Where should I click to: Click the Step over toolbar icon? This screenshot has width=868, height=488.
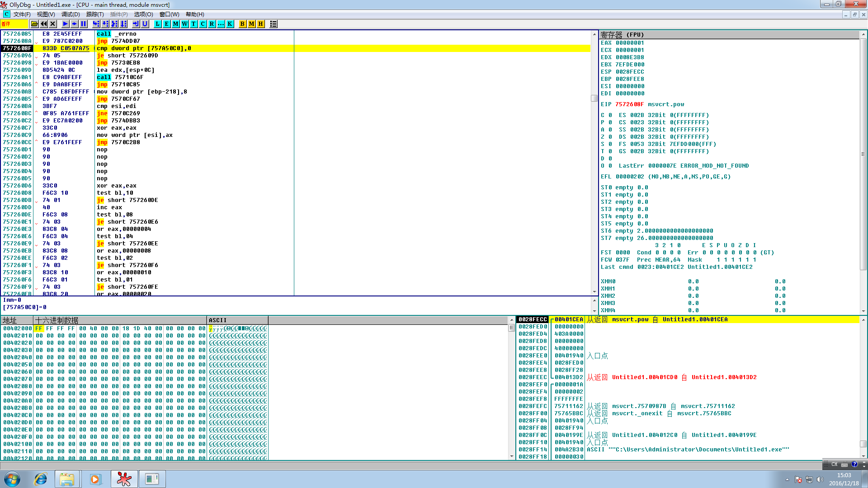105,24
